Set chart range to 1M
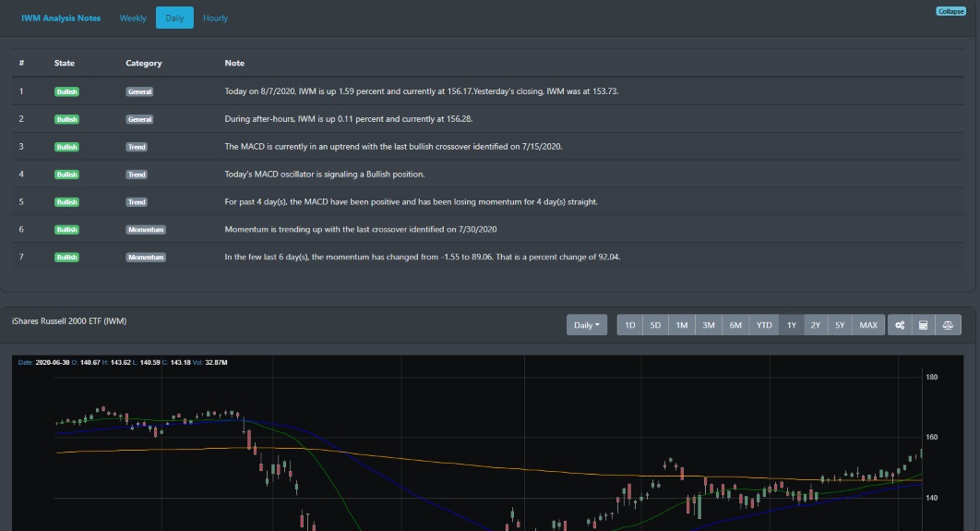 [682, 325]
